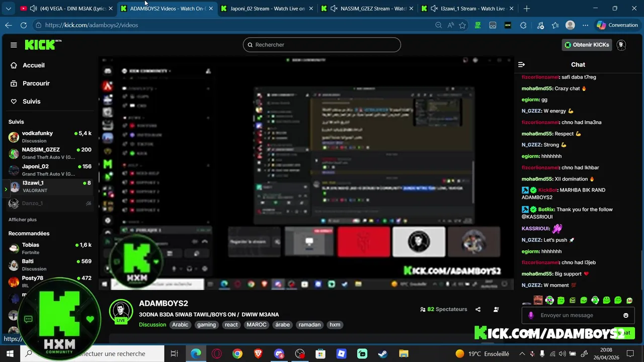Open vodkafunky channel in Suivis

pos(49,137)
